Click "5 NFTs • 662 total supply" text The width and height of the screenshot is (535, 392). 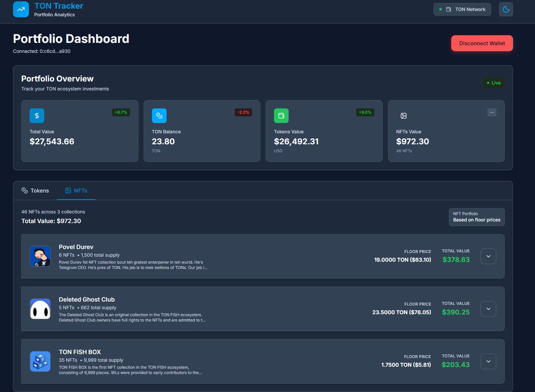(87, 308)
